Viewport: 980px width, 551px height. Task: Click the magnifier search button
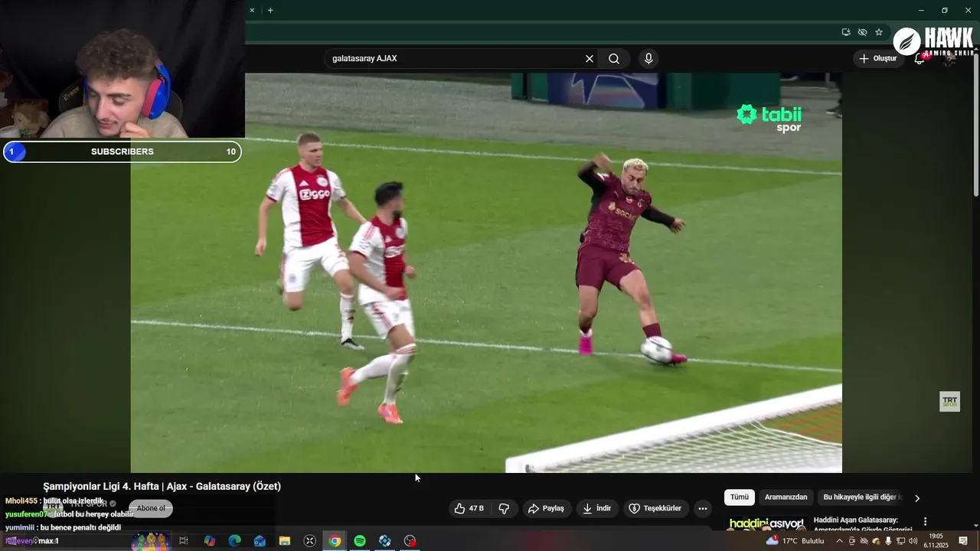(x=614, y=59)
